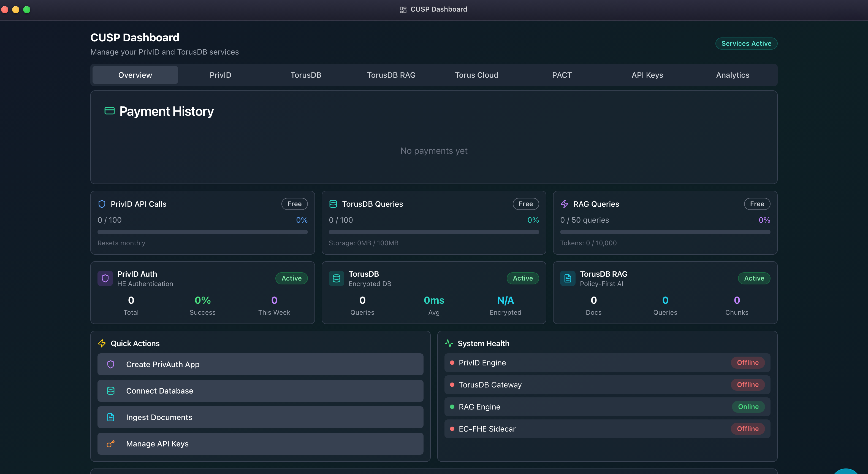Click the red status dot for PrivID Engine

click(452, 363)
